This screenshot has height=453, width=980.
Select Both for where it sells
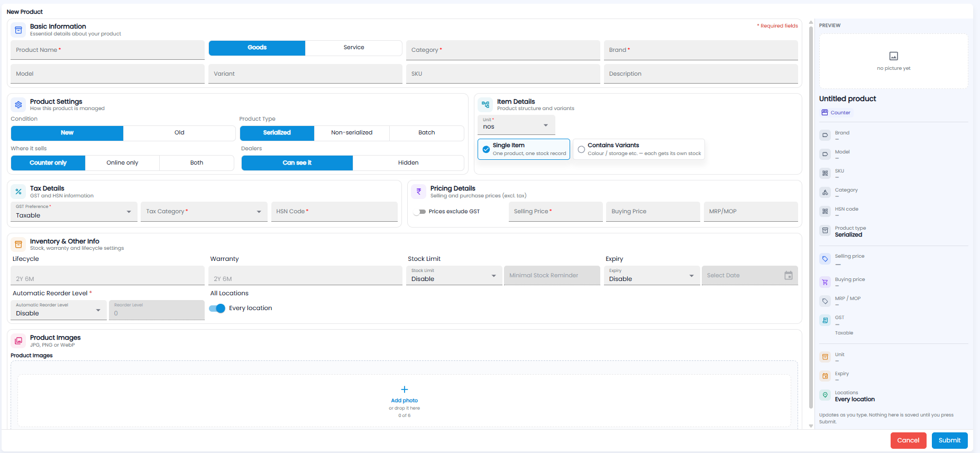tap(197, 163)
